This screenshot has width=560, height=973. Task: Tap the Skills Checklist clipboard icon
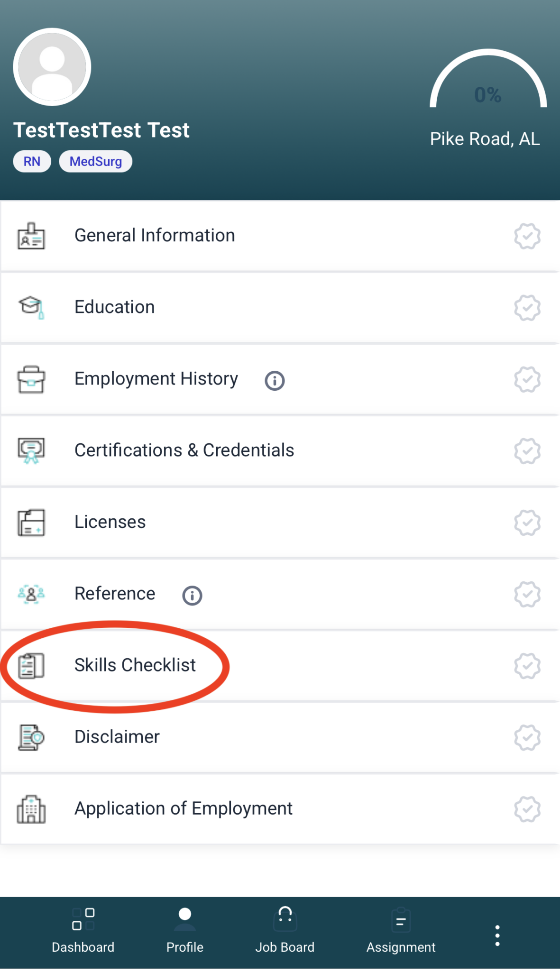(31, 666)
